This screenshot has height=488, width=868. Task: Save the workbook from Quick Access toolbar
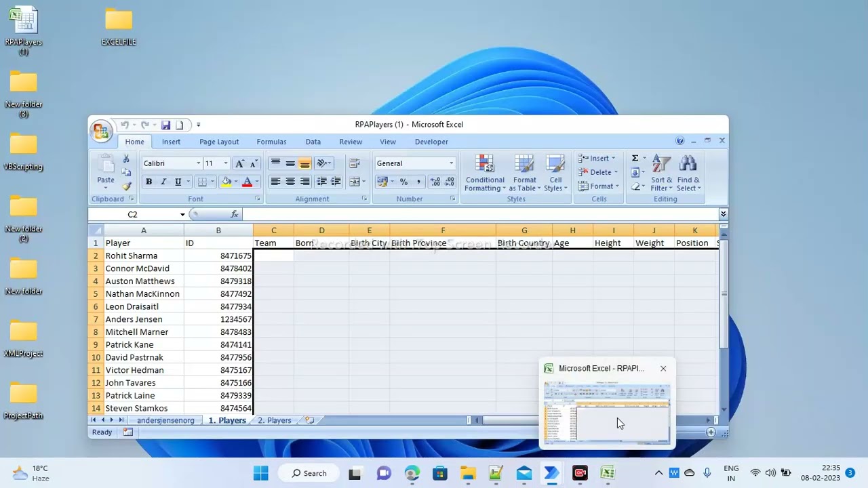(x=165, y=125)
